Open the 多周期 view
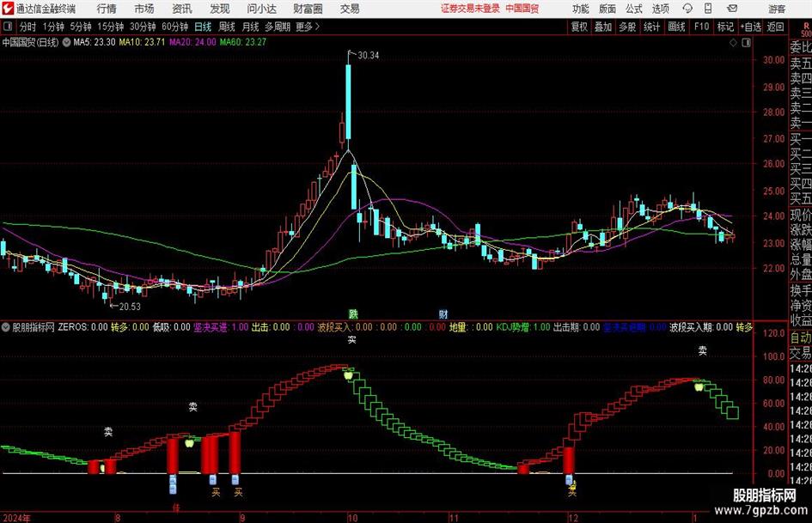 (278, 27)
